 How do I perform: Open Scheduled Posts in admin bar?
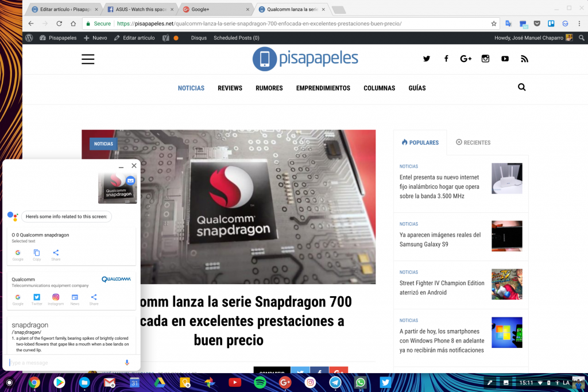236,38
